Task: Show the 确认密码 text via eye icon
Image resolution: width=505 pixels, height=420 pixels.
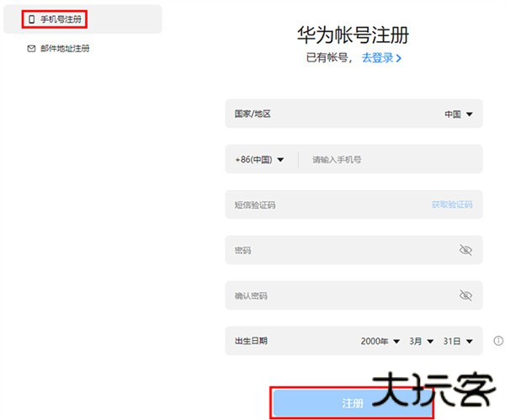Action: pos(465,295)
